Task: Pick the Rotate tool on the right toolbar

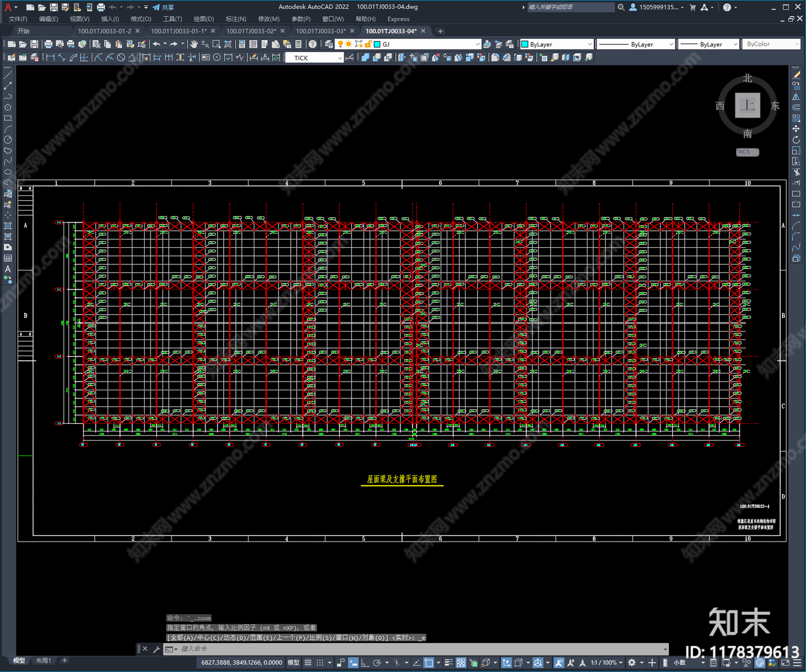Action: point(796,140)
